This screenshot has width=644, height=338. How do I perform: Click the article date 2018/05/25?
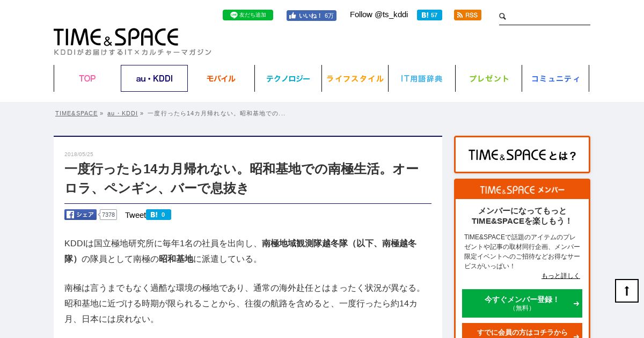pos(79,155)
